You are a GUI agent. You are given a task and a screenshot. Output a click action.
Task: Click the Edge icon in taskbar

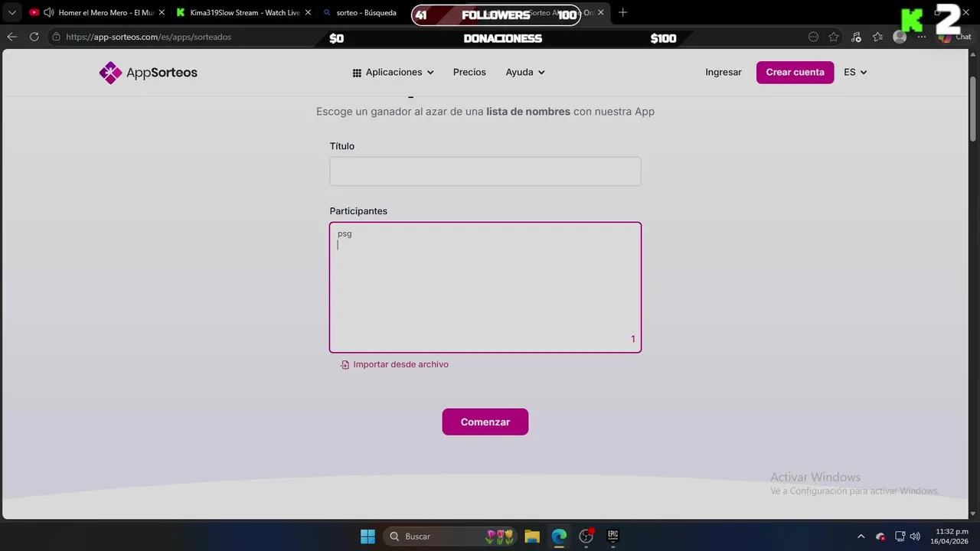[559, 536]
